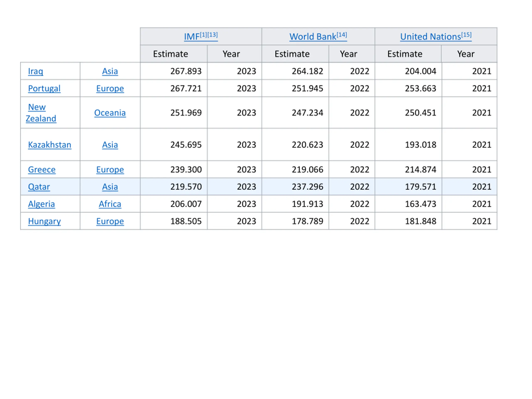Follow the New Zealand link
This screenshot has height=399, width=532.
[41, 113]
